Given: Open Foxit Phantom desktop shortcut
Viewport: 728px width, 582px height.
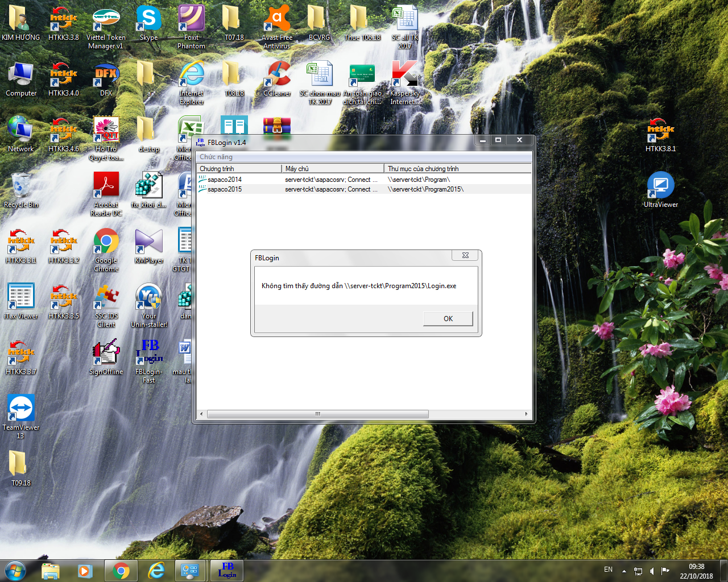Looking at the screenshot, I should (x=191, y=19).
